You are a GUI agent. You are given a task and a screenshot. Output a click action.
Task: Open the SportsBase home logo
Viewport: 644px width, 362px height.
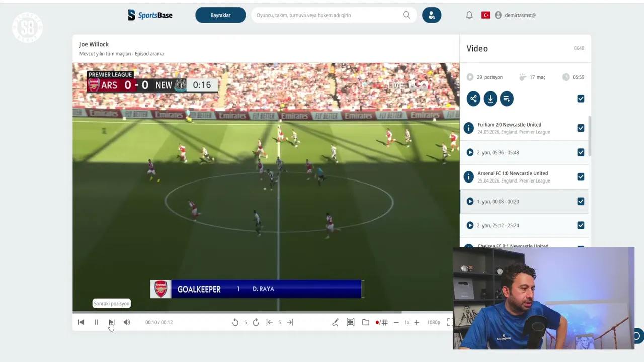[150, 15]
